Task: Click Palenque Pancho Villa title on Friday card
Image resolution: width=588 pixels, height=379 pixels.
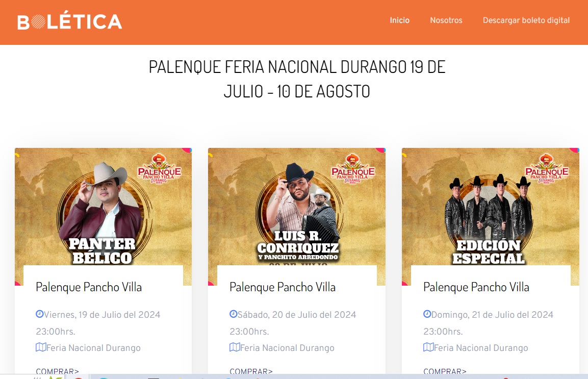Action: pyautogui.click(x=89, y=287)
